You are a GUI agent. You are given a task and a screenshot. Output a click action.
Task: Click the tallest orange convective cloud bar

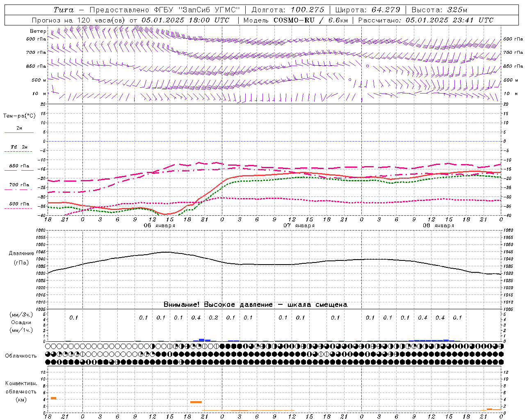point(53,398)
